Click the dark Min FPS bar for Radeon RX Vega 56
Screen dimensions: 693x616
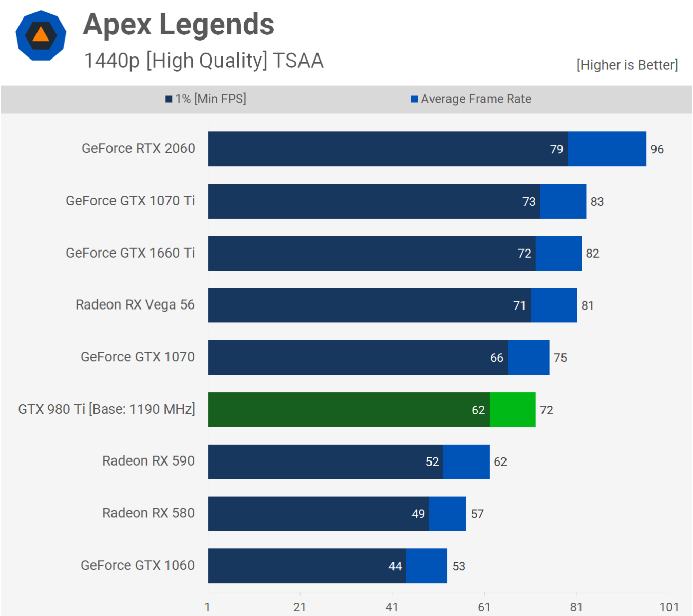coord(369,305)
